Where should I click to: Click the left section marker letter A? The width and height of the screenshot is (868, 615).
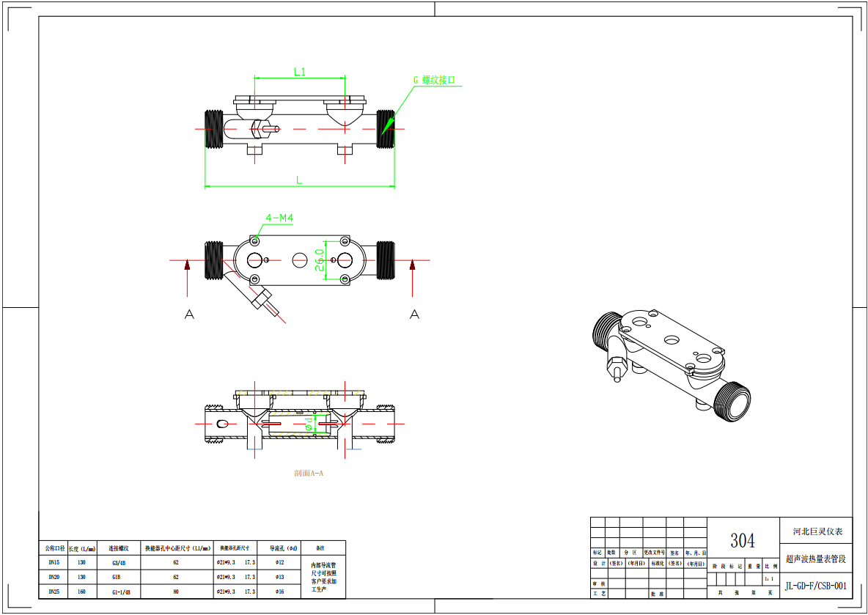[x=189, y=314]
